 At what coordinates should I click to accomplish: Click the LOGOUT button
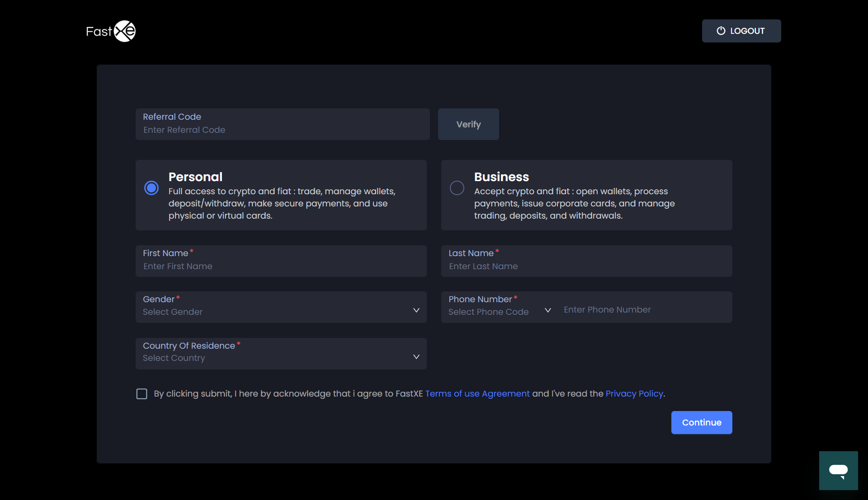point(741,31)
